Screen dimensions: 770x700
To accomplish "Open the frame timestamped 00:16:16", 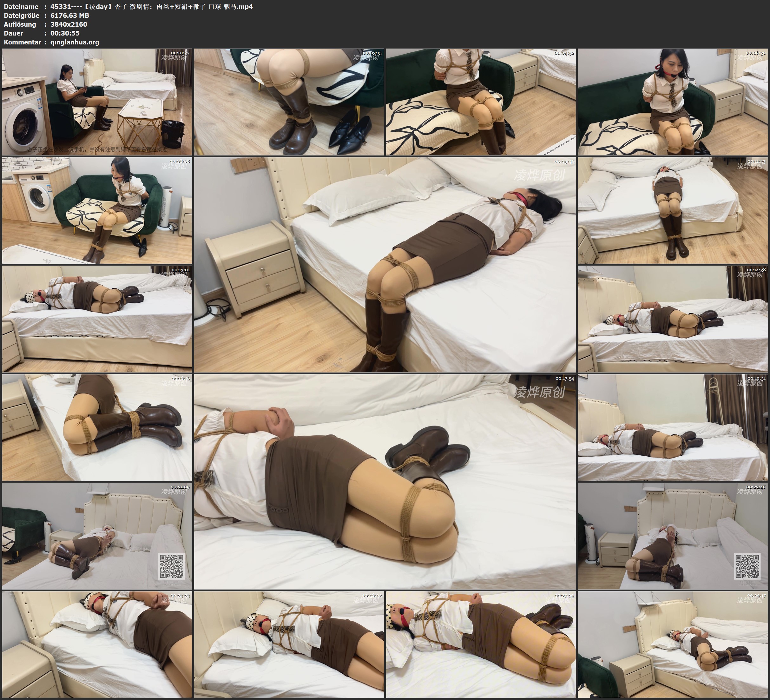I will [97, 427].
